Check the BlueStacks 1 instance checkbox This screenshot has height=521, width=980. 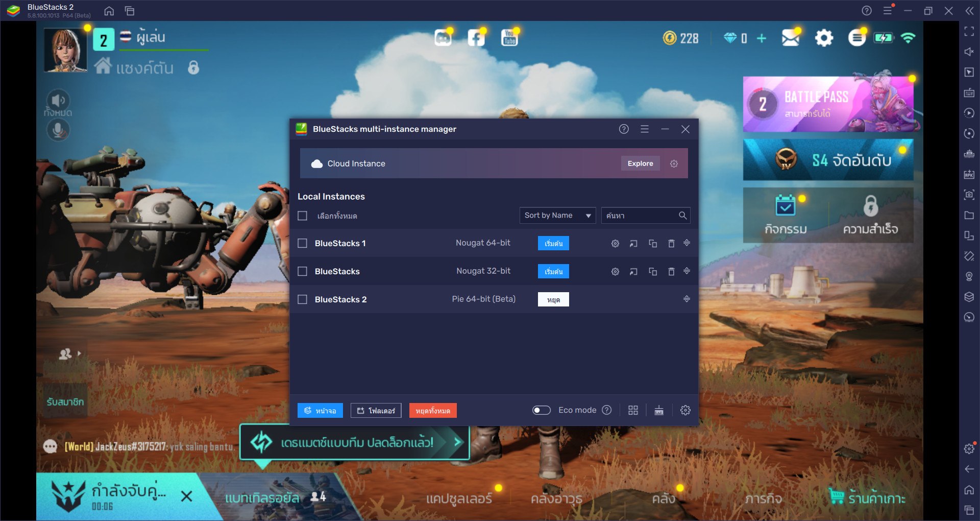pos(302,243)
